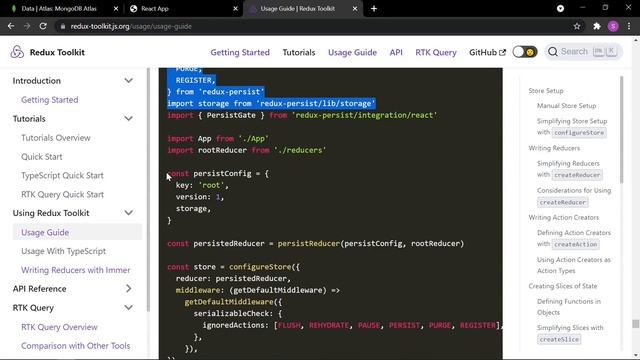
Task: Click the left sidebar scrollbar
Action: (x=148, y=190)
